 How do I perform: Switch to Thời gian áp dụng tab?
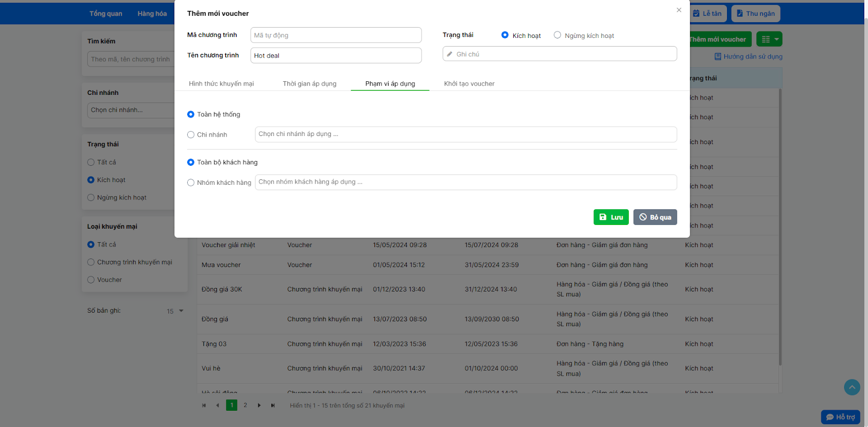[x=309, y=83]
